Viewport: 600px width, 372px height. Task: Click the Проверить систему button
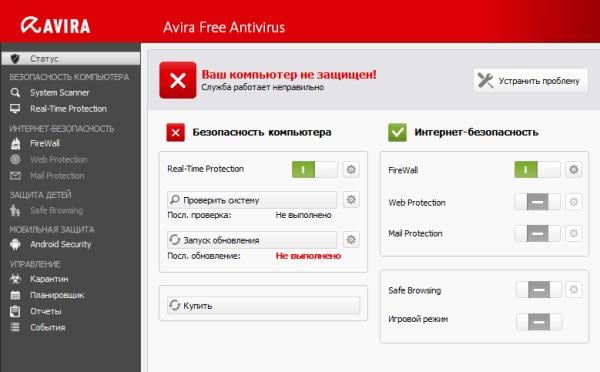[252, 200]
